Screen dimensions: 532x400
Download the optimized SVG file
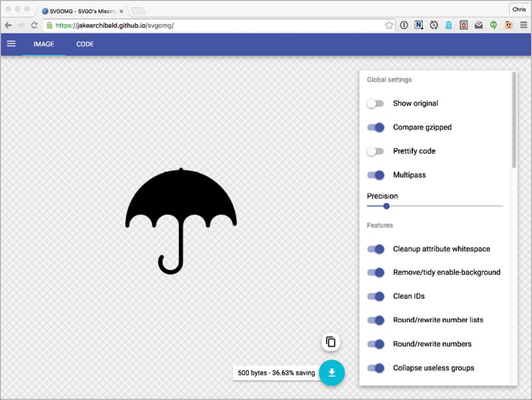pos(331,373)
